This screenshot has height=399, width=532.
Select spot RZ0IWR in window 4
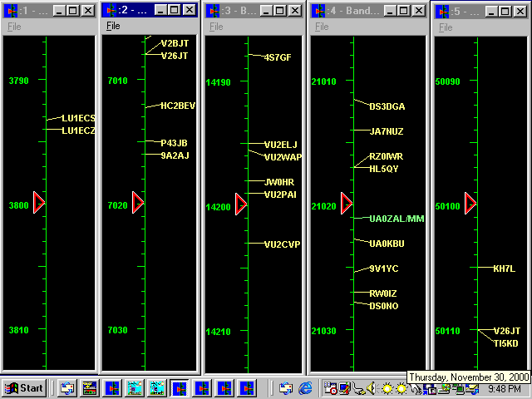point(386,157)
